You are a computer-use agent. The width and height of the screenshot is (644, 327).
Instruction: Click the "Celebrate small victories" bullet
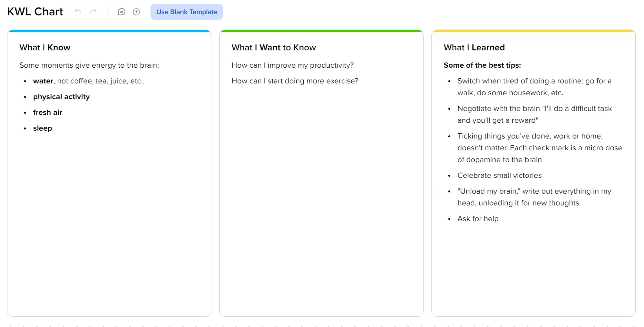[x=499, y=176]
